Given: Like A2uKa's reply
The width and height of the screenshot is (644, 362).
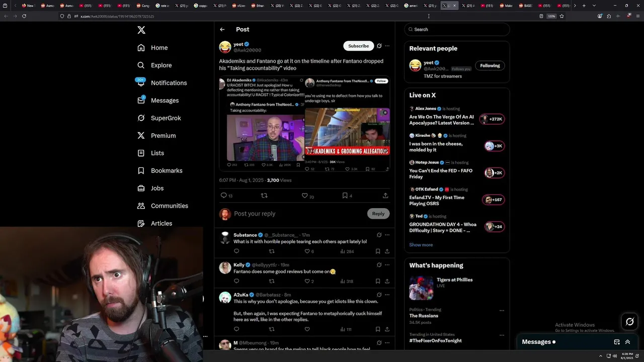Looking at the screenshot, I should [307, 329].
